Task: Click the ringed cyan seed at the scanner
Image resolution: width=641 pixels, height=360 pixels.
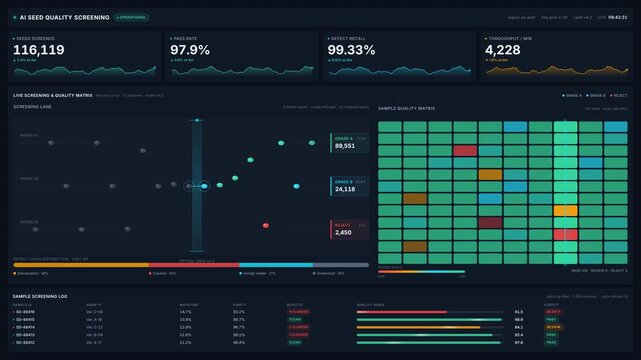Action: coord(204,186)
